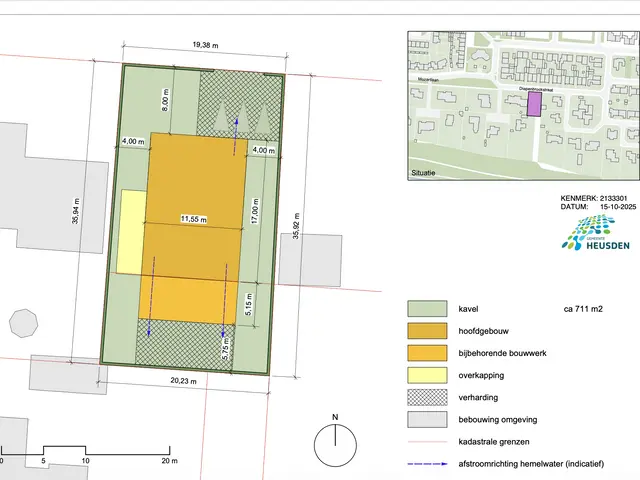Click the '35,92 m' right side dimension
The image size is (640, 480).
pos(296,226)
